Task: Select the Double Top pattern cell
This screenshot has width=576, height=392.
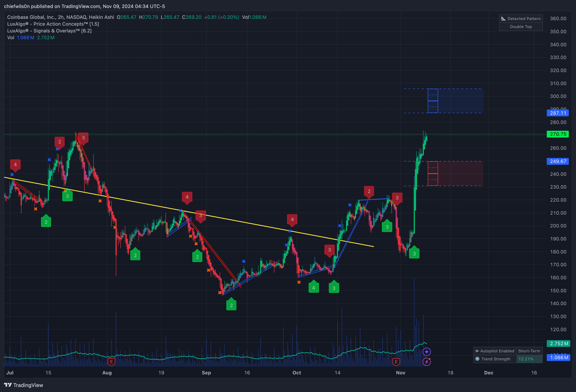Action: point(521,27)
